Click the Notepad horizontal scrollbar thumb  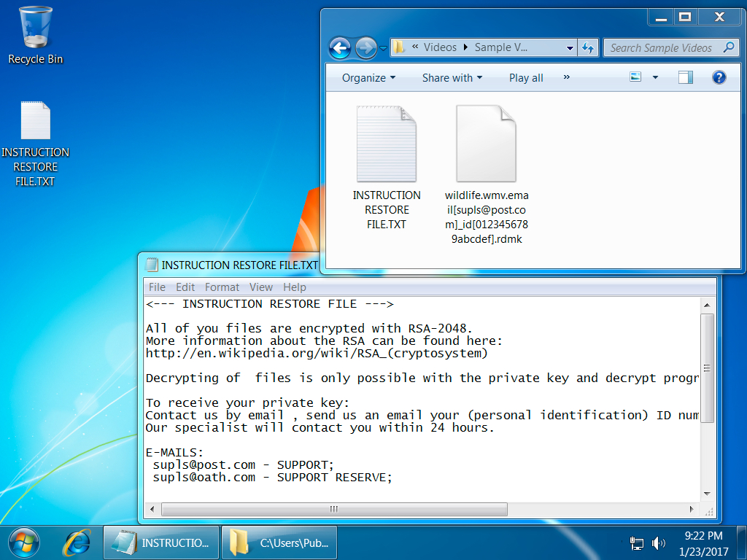[x=334, y=509]
